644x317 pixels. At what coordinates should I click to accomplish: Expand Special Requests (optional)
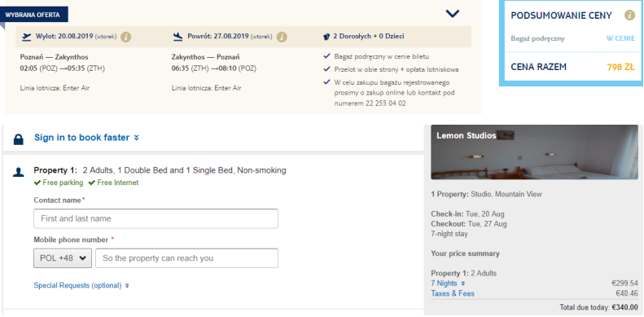point(81,285)
